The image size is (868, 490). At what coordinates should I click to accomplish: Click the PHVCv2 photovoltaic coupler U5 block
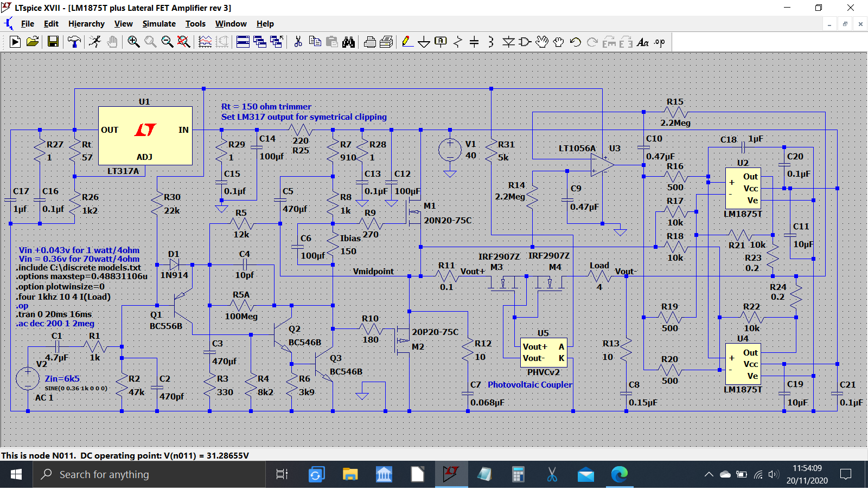point(543,352)
